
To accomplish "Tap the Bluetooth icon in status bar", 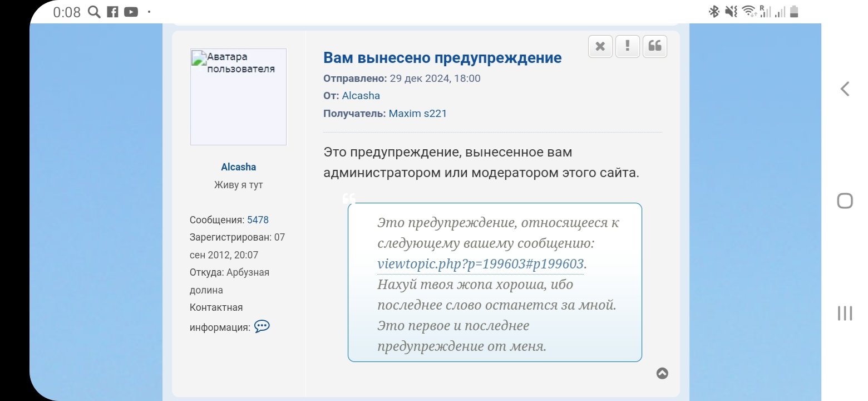I will [713, 12].
